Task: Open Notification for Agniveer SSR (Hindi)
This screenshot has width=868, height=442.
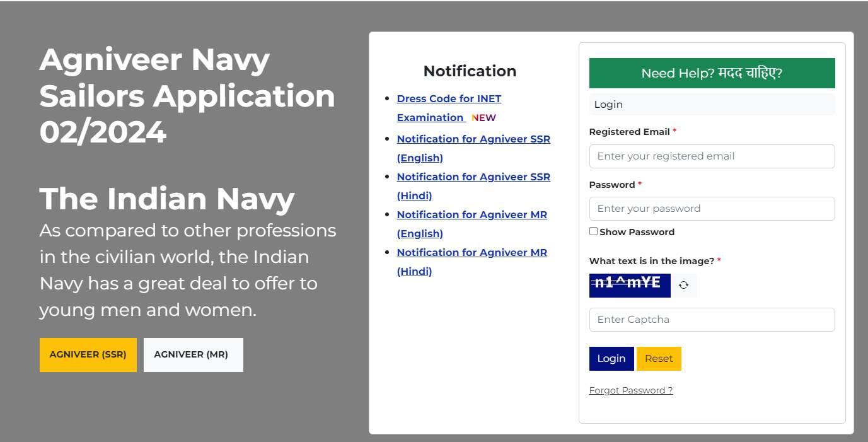Action: pos(473,186)
